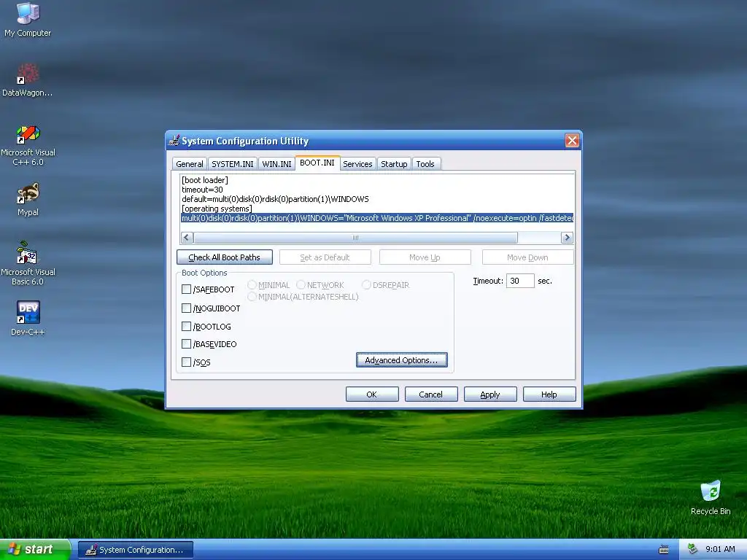
Task: Select the highlighted Windows XP Professional entry
Action: [x=377, y=218]
